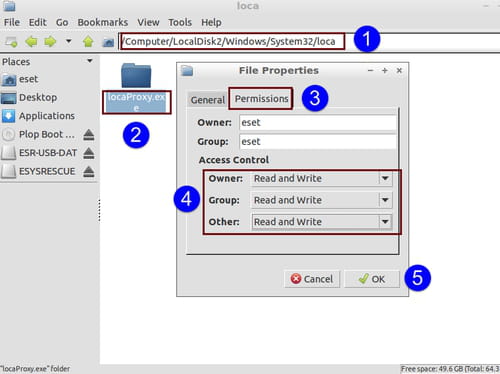This screenshot has height=374, width=500.
Task: Open the Owner access dropdown
Action: [x=322, y=178]
